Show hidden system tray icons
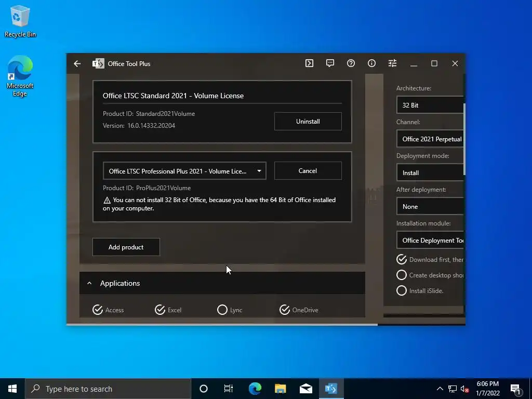The height and width of the screenshot is (399, 532). (440, 389)
